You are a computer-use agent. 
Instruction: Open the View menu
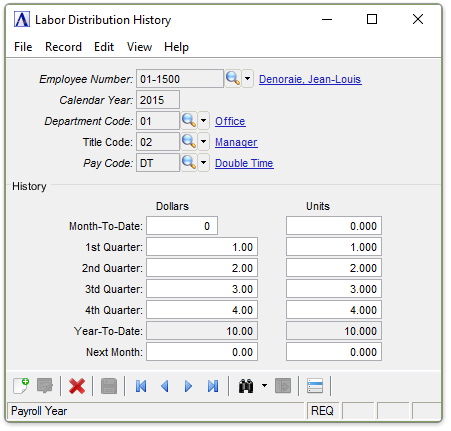[x=139, y=47]
